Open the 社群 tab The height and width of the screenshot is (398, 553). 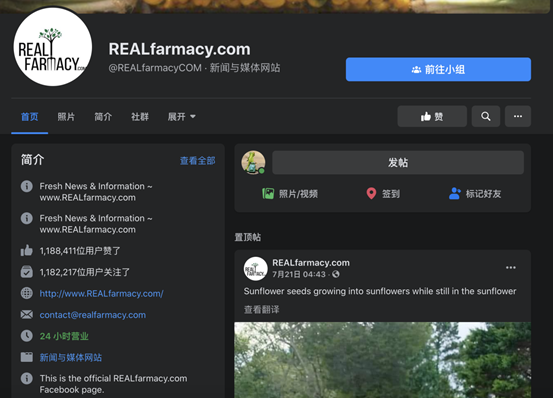coord(140,117)
